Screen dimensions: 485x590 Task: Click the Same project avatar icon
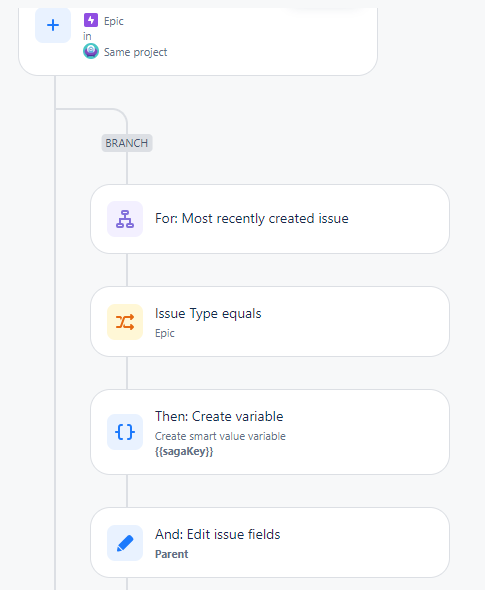[x=91, y=51]
